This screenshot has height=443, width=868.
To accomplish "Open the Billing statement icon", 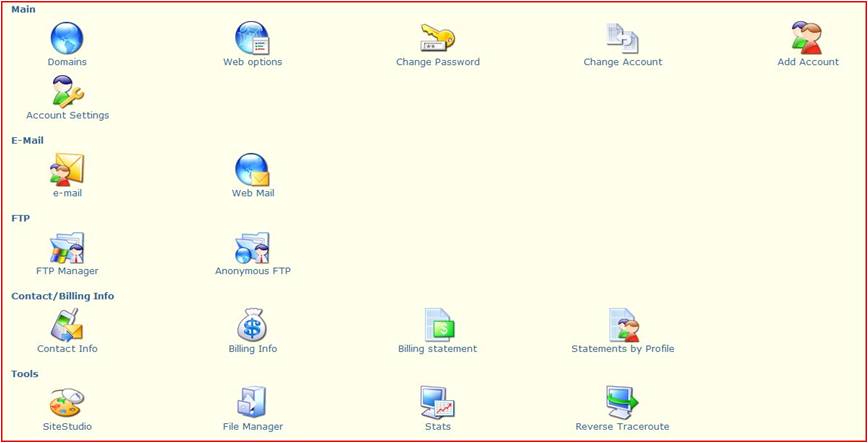I will coord(437,326).
